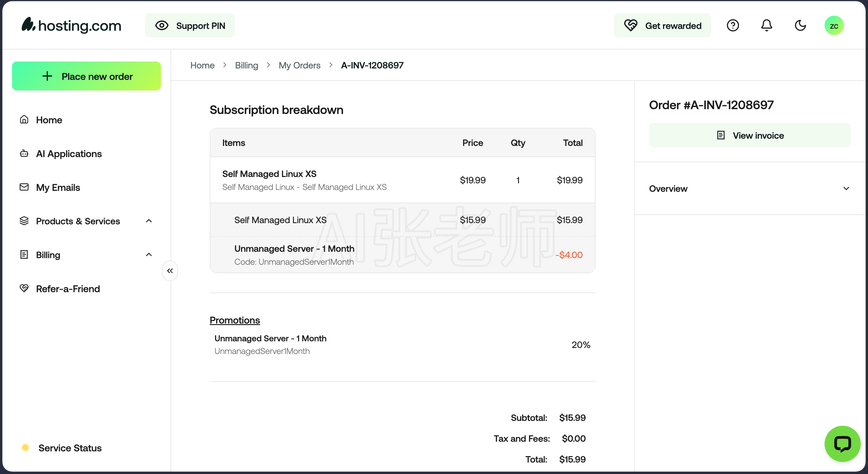Screen dimensions: 868x474
Task: Click the Tax and Fees $0.00 value
Action: 574,438
